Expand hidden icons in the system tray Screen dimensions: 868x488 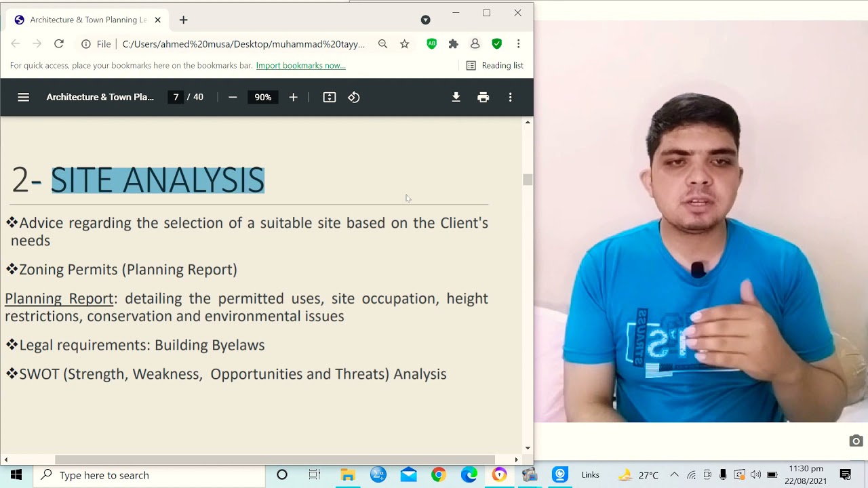point(675,474)
